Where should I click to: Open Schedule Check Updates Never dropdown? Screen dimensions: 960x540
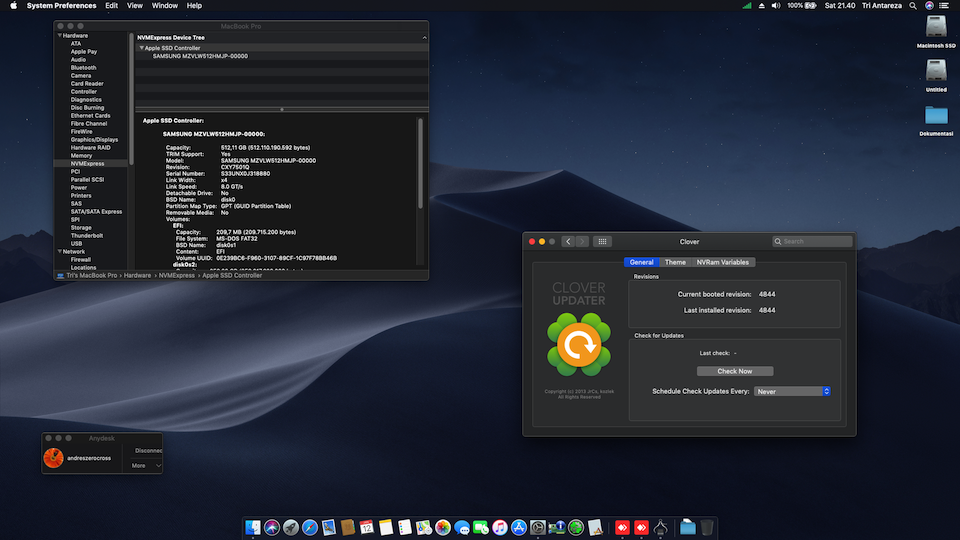click(x=792, y=391)
